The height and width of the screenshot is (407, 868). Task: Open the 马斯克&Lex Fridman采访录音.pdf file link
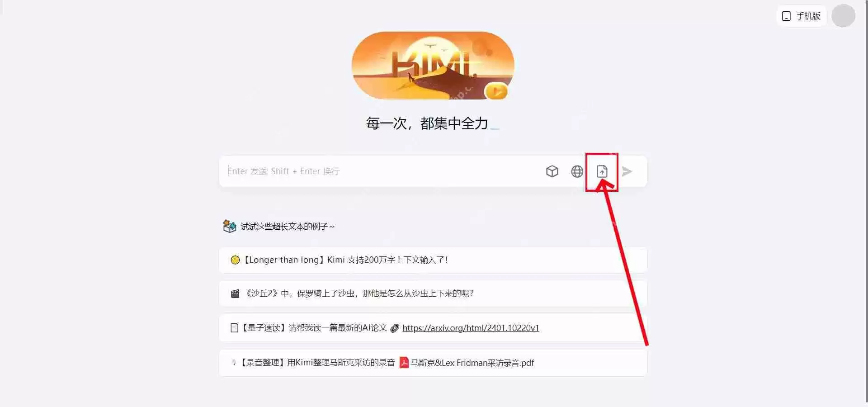pos(472,363)
